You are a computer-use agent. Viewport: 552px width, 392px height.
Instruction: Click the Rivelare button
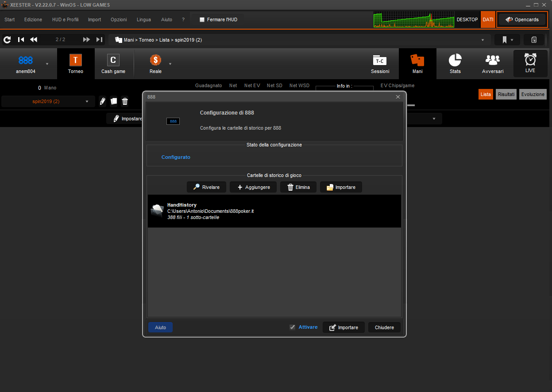[x=206, y=187]
